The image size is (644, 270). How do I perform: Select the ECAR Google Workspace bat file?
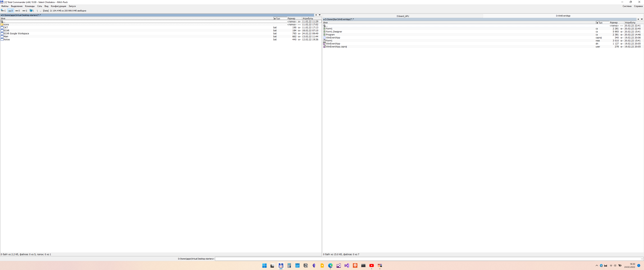click(16, 34)
